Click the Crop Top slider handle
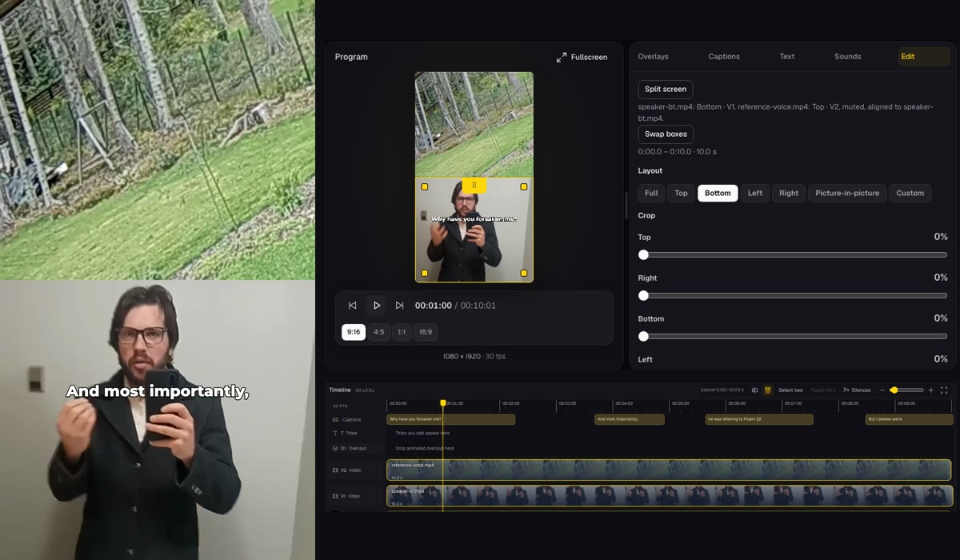 point(643,255)
